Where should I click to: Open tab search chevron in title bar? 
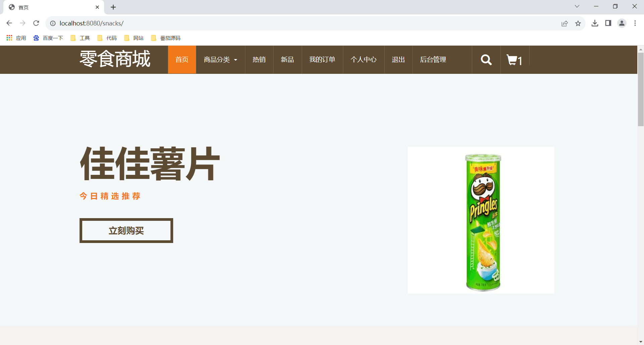point(577,6)
